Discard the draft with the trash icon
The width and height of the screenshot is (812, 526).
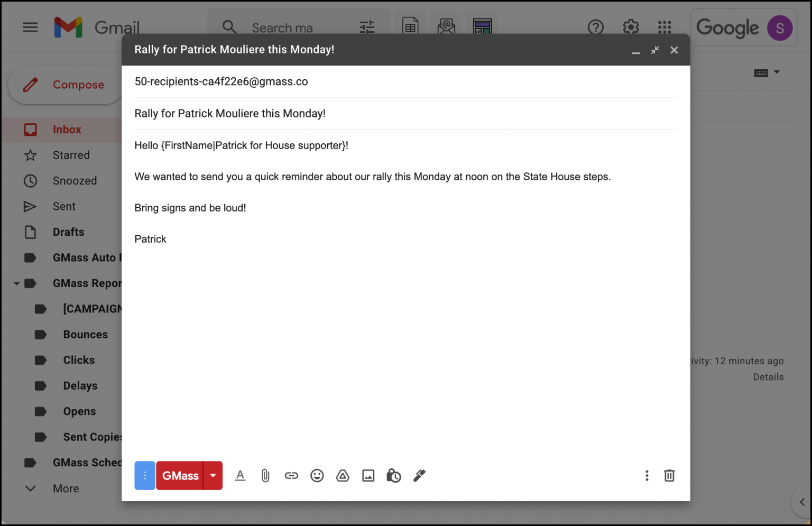point(669,475)
